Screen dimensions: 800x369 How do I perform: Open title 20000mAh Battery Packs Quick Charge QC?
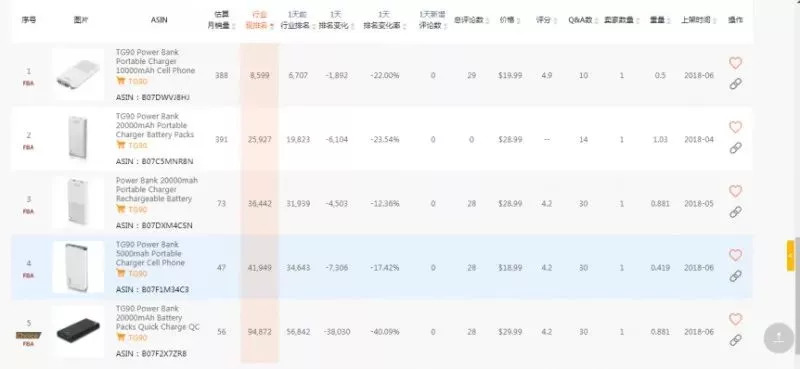tap(158, 317)
